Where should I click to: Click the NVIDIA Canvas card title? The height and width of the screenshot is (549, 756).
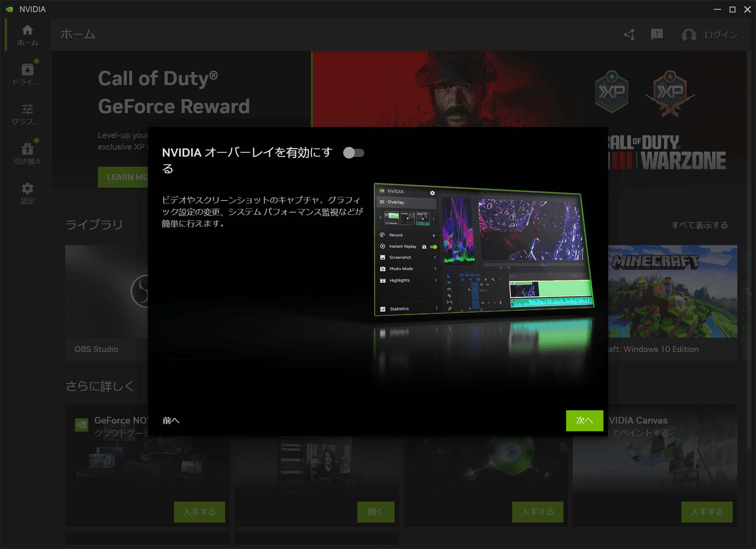coord(638,420)
